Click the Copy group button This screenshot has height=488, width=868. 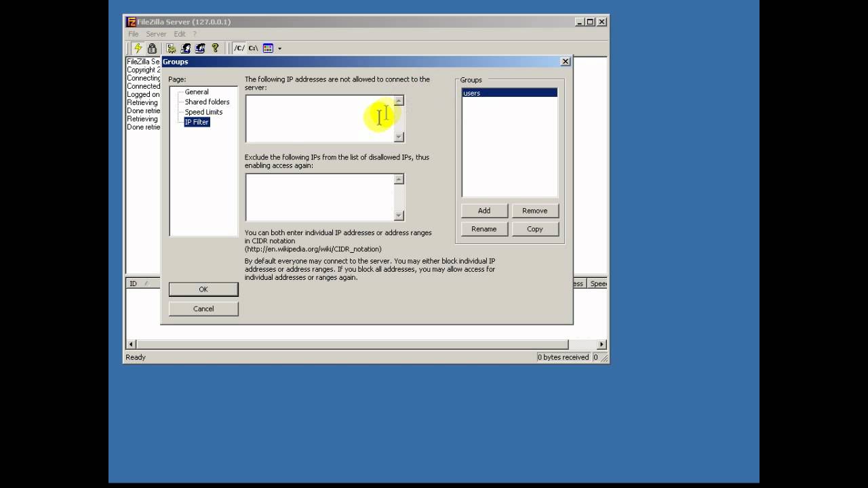pos(535,229)
